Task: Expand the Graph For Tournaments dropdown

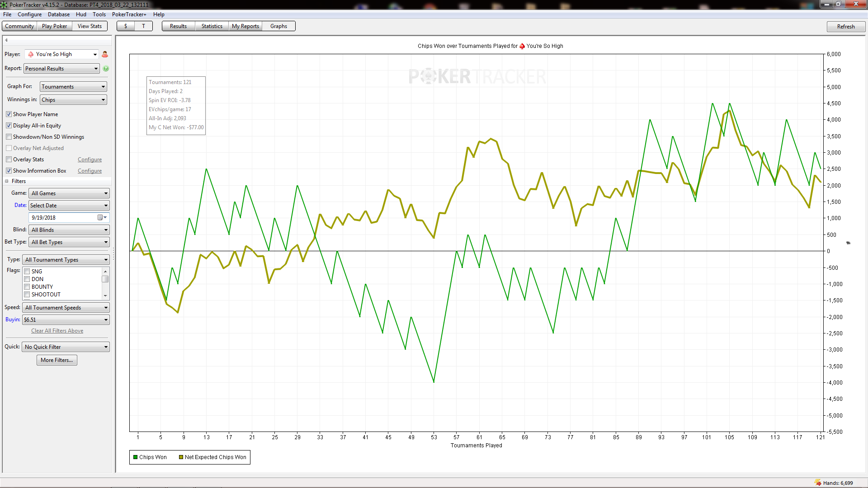Action: point(73,87)
